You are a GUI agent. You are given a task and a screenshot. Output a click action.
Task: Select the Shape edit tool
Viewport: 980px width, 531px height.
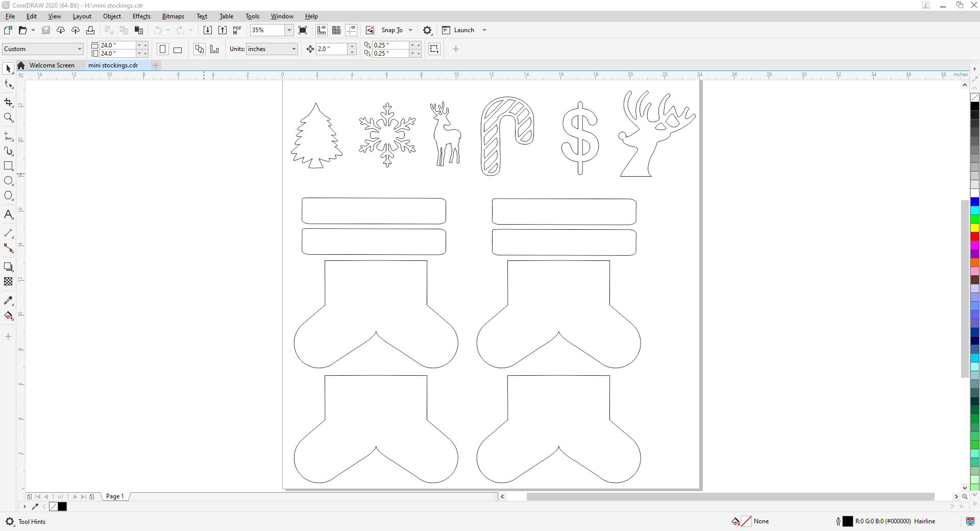pyautogui.click(x=8, y=84)
